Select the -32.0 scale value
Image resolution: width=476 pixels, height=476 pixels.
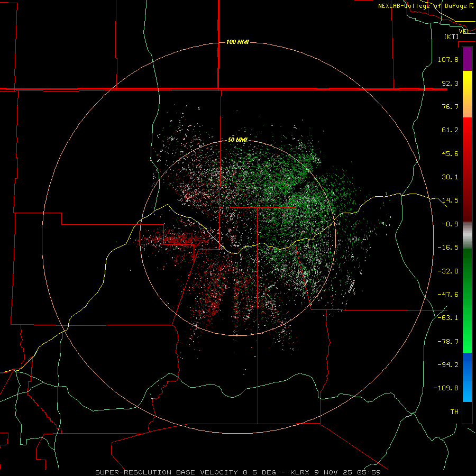click(x=448, y=271)
